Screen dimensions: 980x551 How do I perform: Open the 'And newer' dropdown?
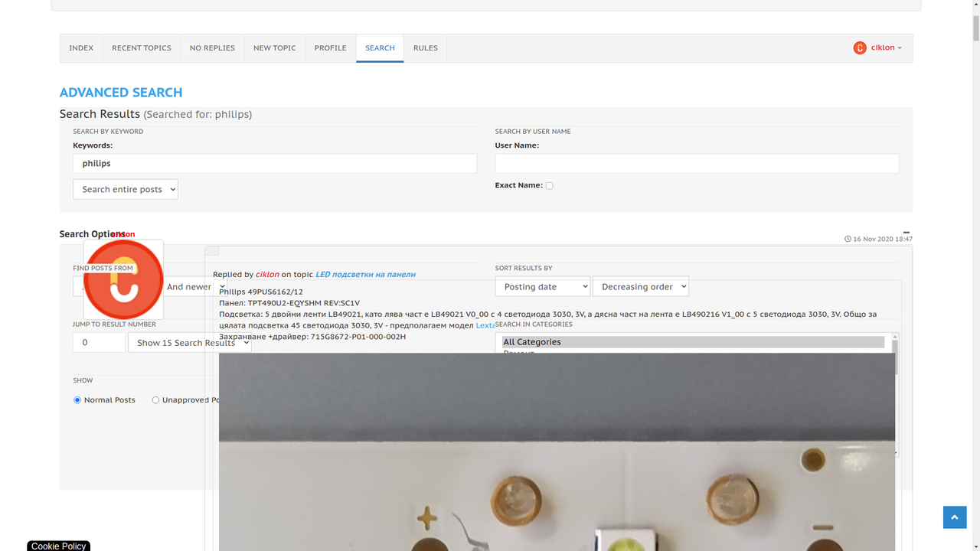195,287
